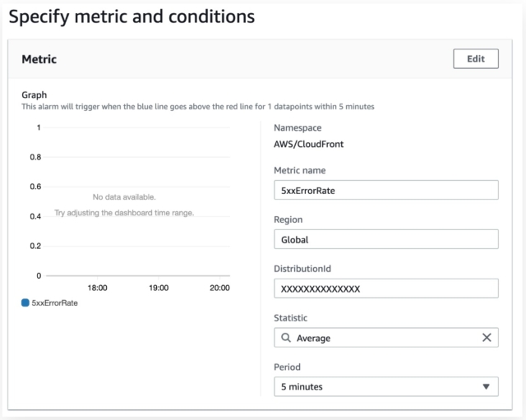This screenshot has width=526, height=420.
Task: Click the Graph section label
Action: pyautogui.click(x=35, y=95)
